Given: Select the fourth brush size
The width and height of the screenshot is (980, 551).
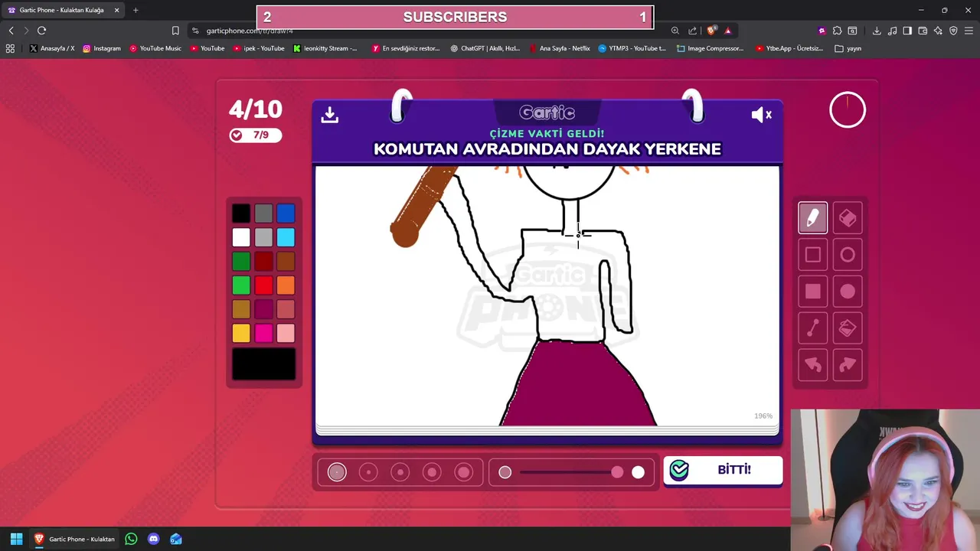Looking at the screenshot, I should click(432, 472).
